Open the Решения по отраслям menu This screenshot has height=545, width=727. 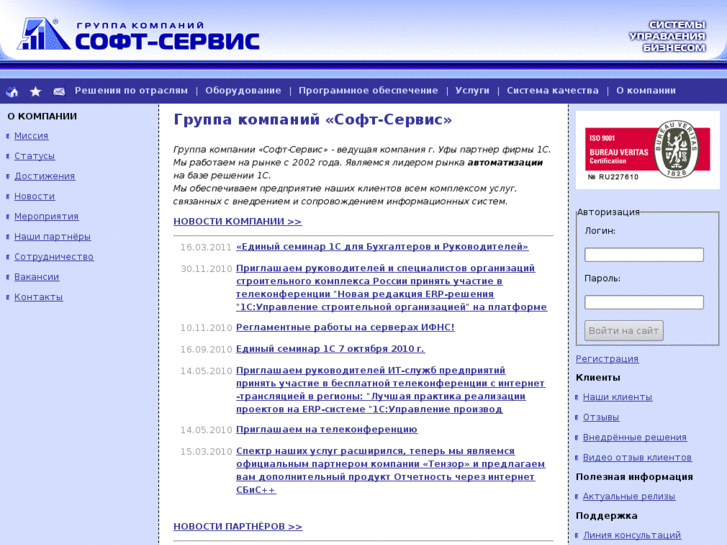click(131, 90)
